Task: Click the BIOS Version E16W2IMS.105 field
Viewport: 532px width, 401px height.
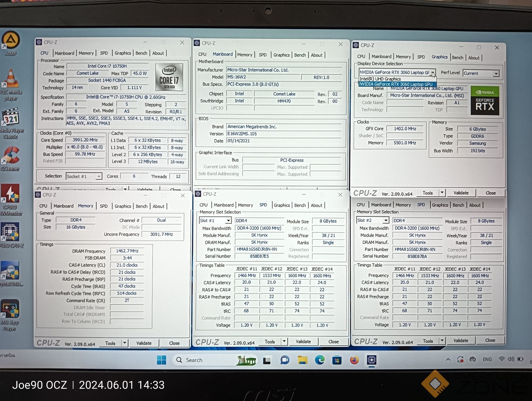Action: pyautogui.click(x=284, y=134)
